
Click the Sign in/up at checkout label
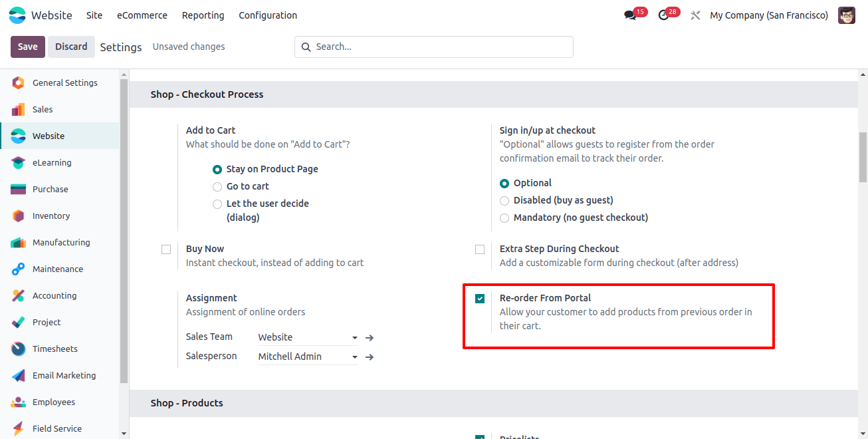[548, 130]
